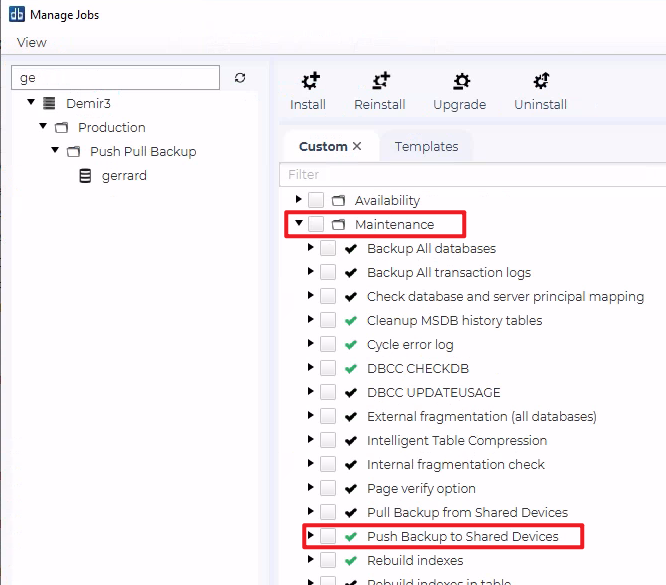Select the Rebuild indexes job

pos(414,561)
